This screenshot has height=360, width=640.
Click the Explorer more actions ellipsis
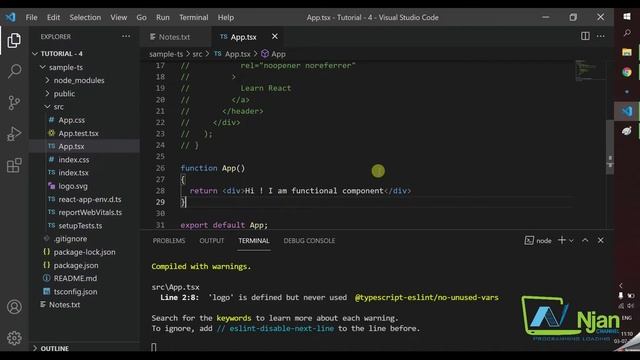tap(126, 36)
